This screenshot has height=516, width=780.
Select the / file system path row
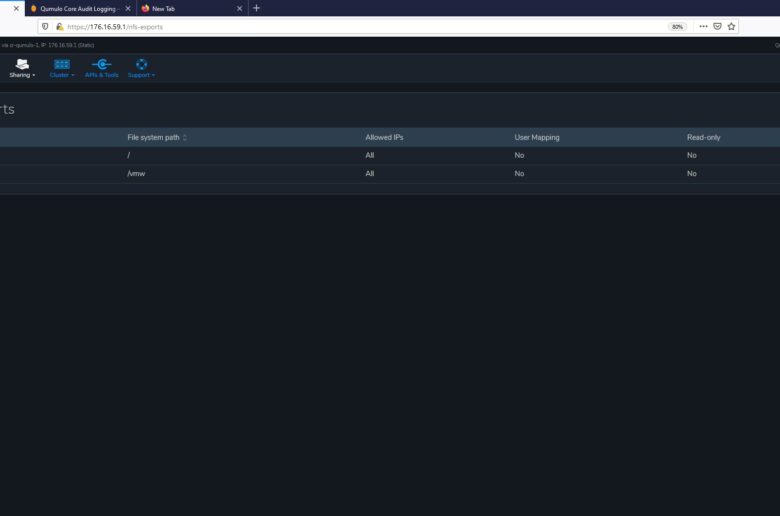point(390,155)
